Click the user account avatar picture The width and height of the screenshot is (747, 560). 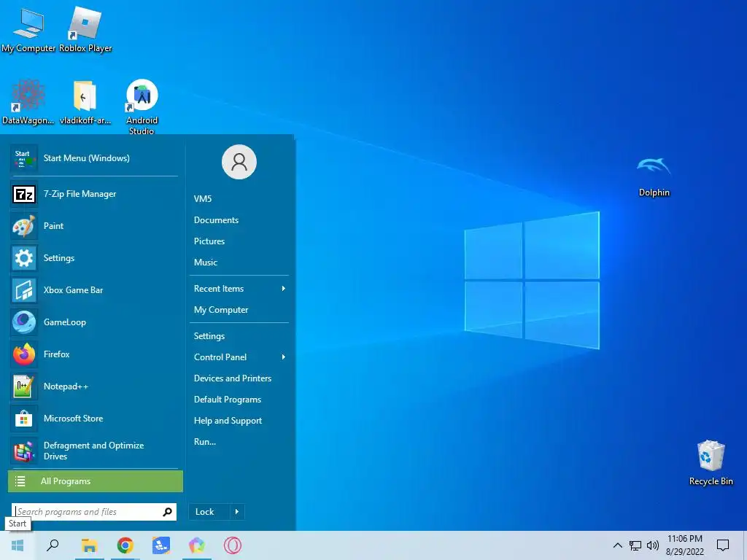(239, 162)
